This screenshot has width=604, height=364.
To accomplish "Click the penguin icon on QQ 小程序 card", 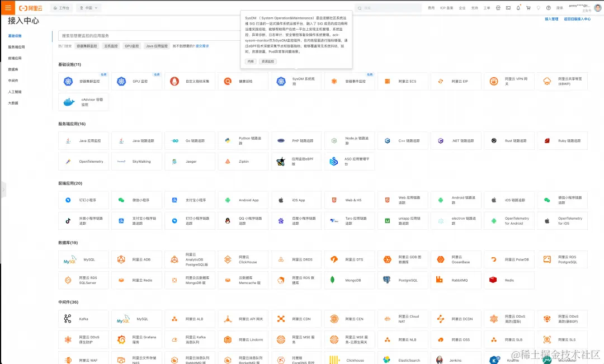I will pos(228,221).
